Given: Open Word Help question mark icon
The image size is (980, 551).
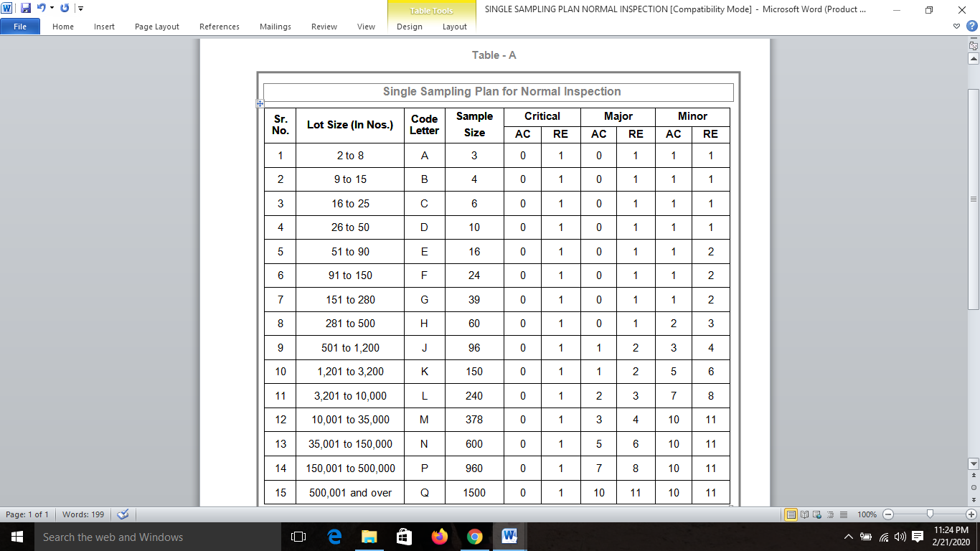Looking at the screenshot, I should click(x=972, y=26).
